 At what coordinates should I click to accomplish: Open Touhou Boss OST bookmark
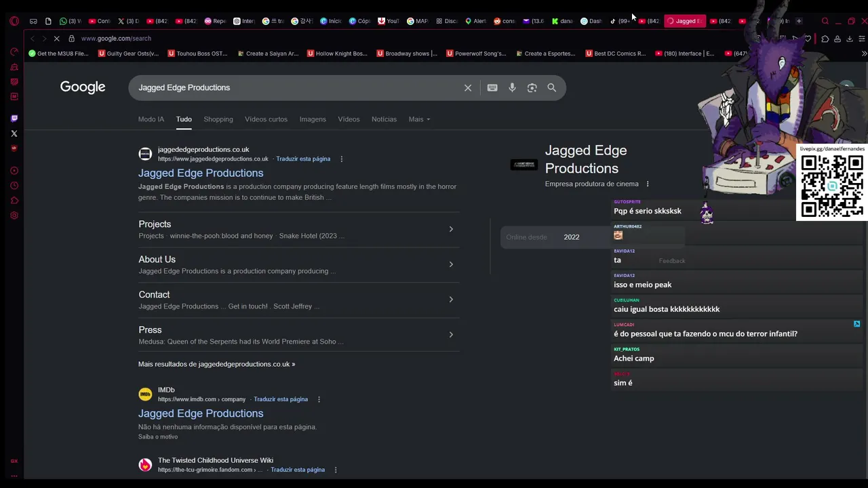point(197,54)
